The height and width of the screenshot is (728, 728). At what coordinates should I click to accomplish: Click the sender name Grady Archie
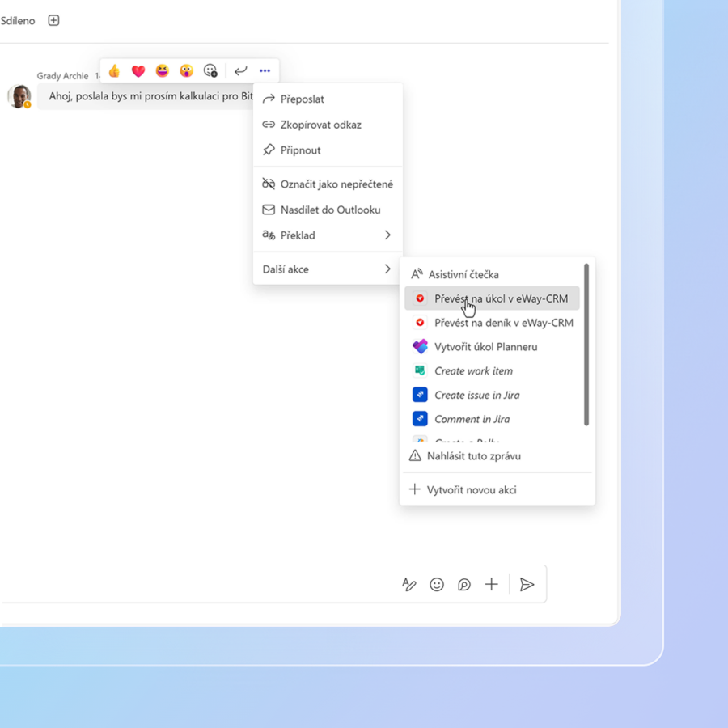[62, 76]
